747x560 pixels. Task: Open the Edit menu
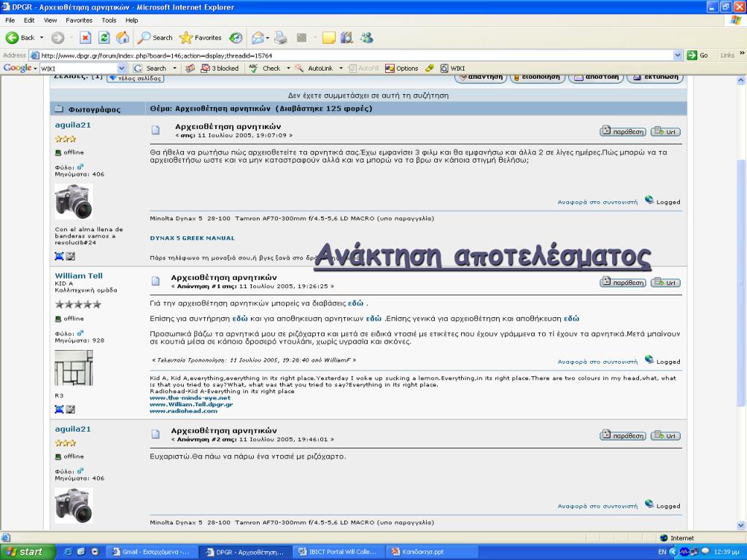tap(29, 20)
